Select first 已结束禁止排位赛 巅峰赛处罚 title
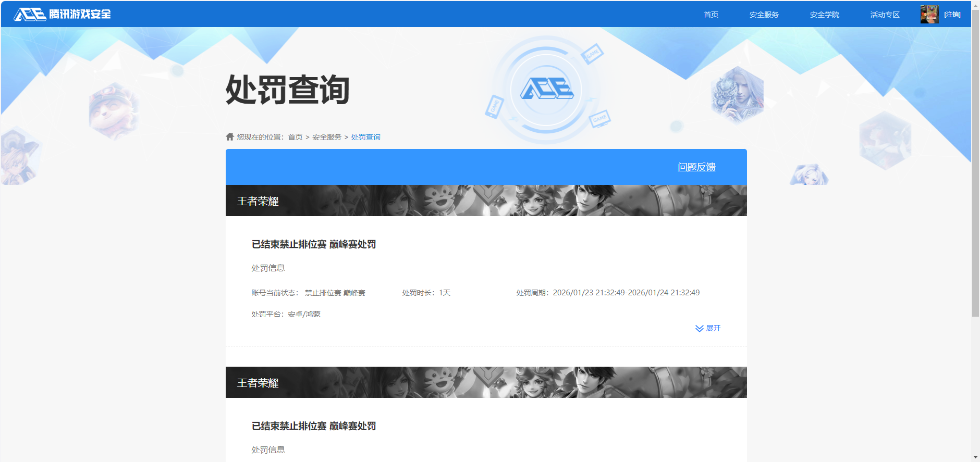Viewport: 980px width, 462px height. (314, 244)
